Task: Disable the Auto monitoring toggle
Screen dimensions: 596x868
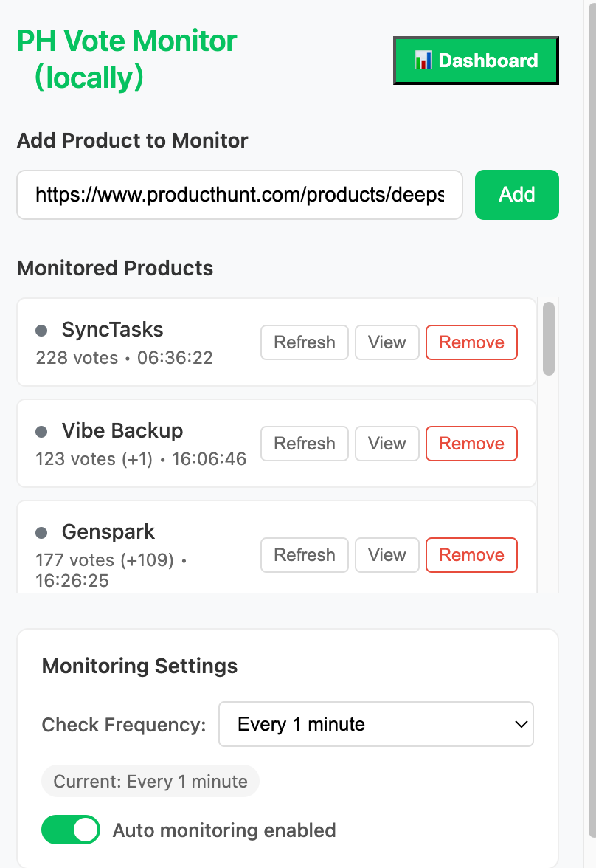Action: pyautogui.click(x=71, y=830)
